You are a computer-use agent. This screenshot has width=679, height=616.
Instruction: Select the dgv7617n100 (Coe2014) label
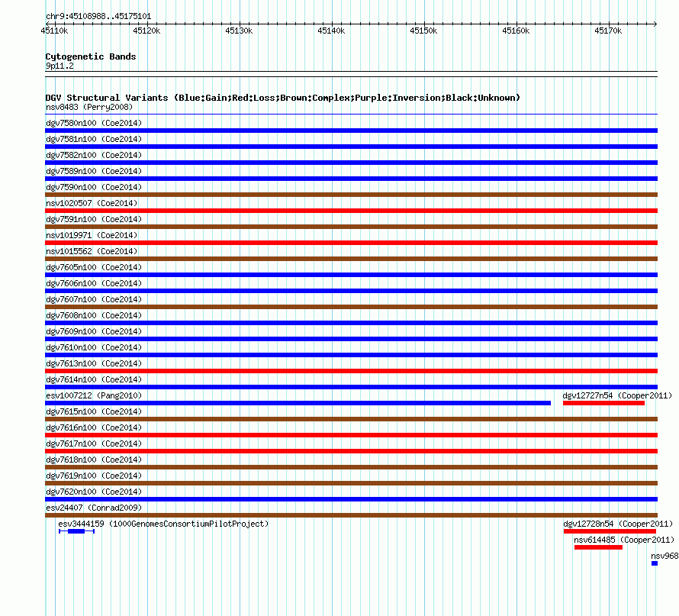coord(94,443)
